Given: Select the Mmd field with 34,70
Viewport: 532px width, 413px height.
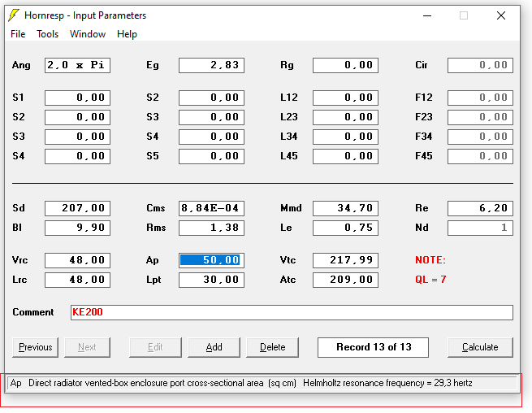Looking at the screenshot, I should (345, 208).
